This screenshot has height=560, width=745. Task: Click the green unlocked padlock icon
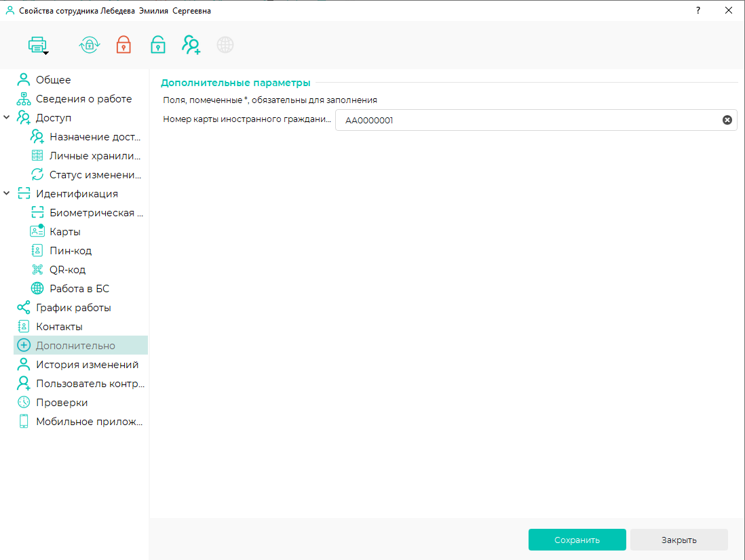pyautogui.click(x=157, y=45)
